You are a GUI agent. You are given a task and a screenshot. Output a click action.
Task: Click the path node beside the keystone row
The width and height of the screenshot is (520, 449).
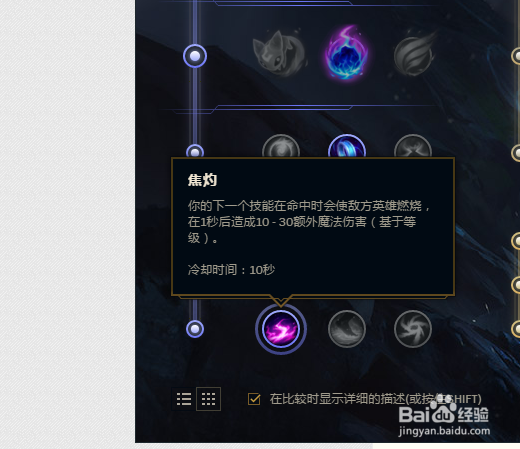pos(195,56)
